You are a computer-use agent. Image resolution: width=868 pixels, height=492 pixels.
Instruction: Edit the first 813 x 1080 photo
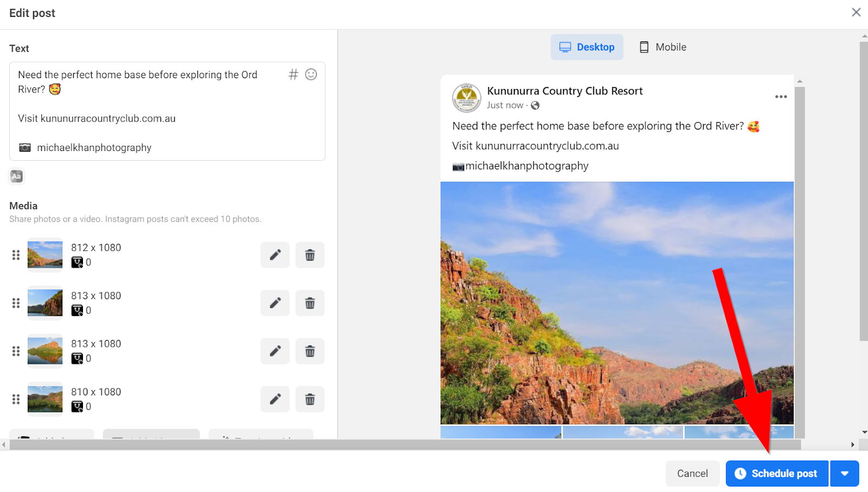pos(275,303)
